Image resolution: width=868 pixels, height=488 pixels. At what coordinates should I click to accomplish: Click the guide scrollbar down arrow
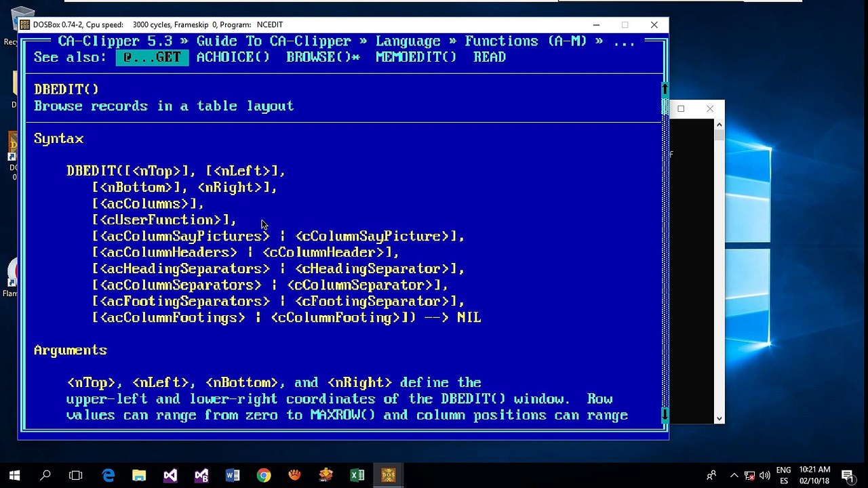click(665, 414)
